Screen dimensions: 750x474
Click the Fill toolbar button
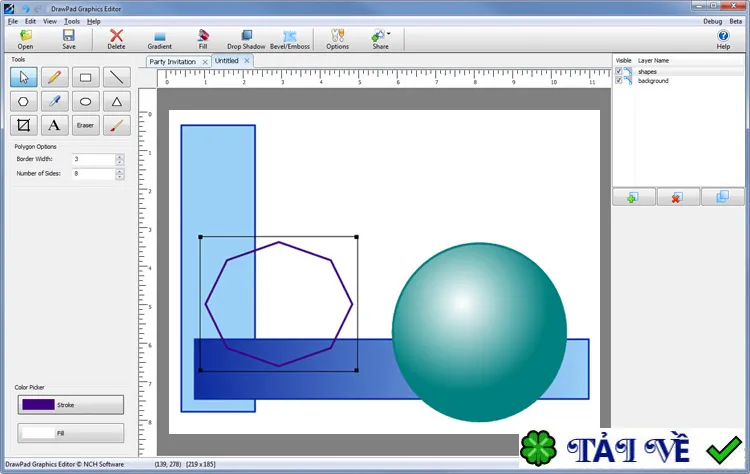[203, 39]
